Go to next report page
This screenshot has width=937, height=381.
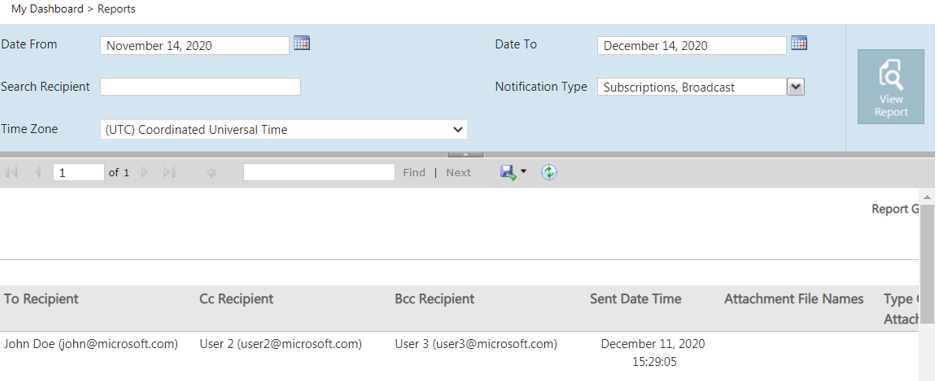pos(144,173)
